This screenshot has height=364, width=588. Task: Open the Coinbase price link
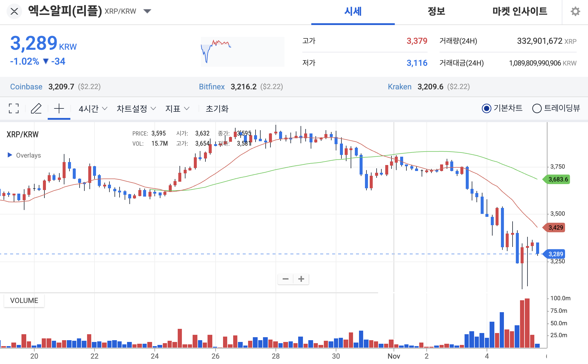pos(26,87)
